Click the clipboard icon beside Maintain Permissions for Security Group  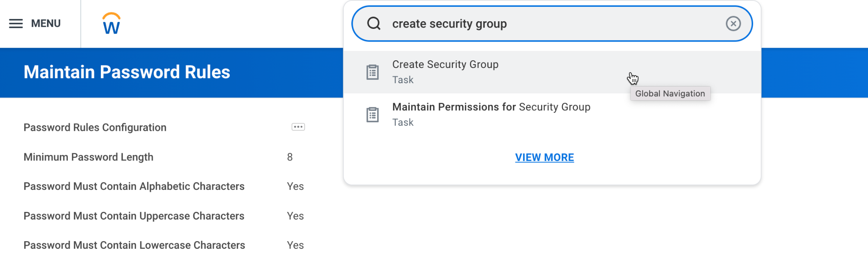pyautogui.click(x=373, y=115)
